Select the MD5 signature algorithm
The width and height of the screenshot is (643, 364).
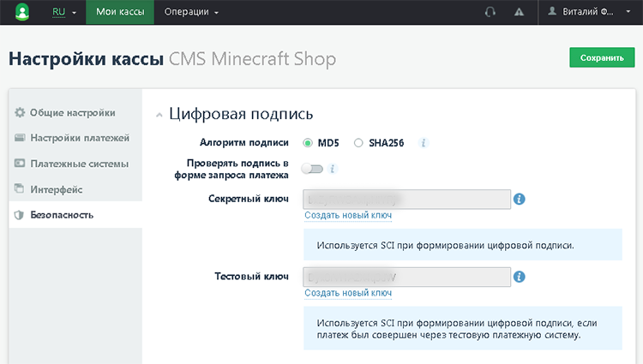coord(308,143)
